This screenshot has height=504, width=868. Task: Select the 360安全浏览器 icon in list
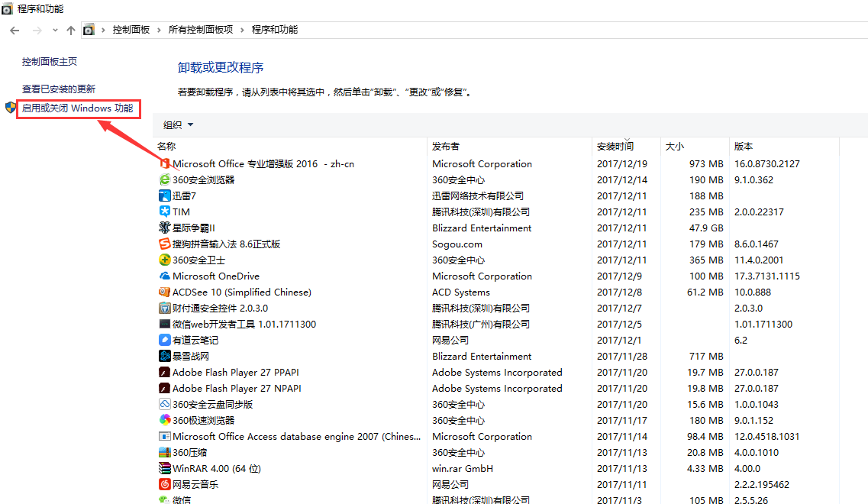coord(164,179)
